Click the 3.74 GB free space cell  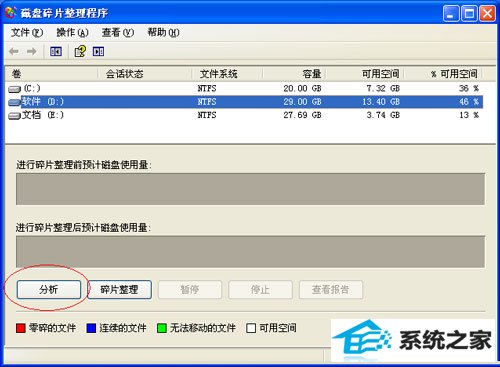pyautogui.click(x=383, y=115)
